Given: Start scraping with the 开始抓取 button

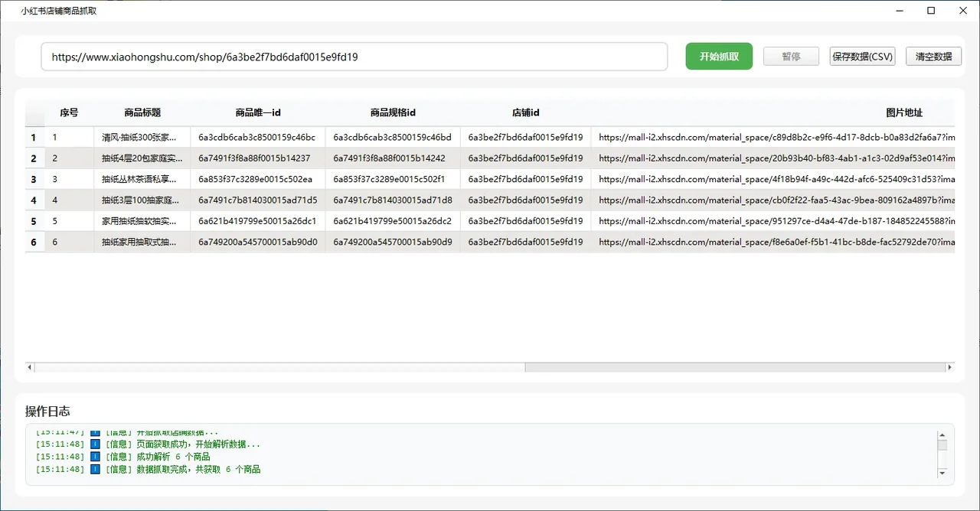Looking at the screenshot, I should coord(719,57).
